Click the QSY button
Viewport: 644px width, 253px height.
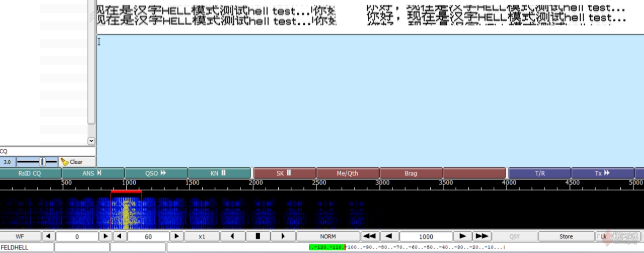[x=514, y=236]
